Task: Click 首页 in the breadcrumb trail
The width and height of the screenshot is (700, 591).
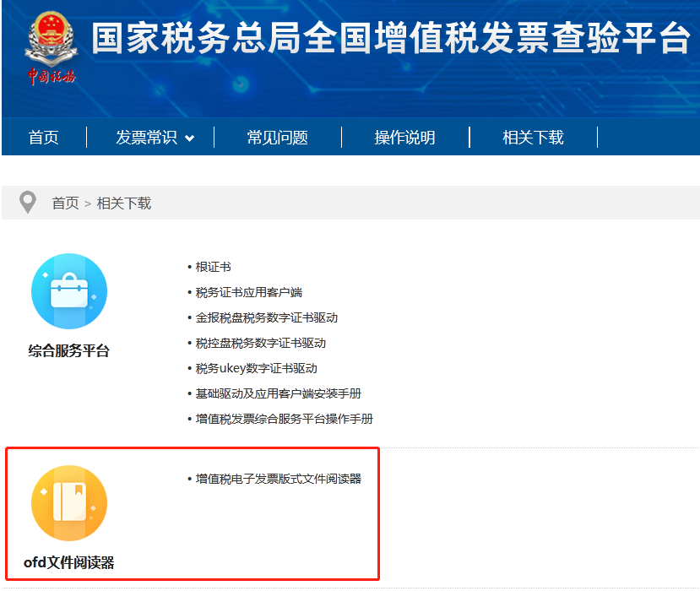Action: (x=65, y=203)
